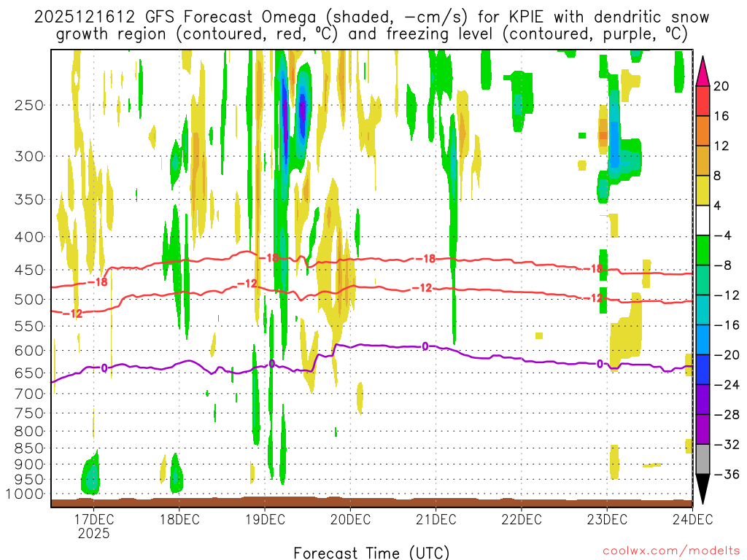
Task: Click the 950 pressure level label
Action: [x=29, y=480]
